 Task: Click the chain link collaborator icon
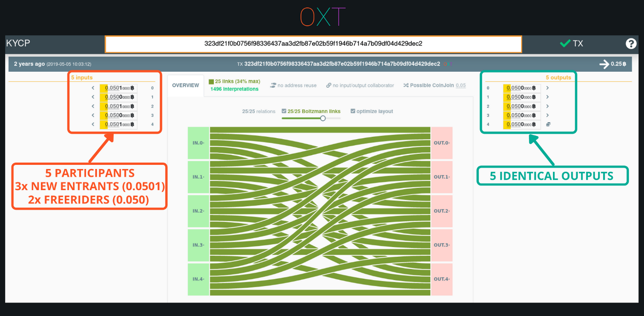(328, 85)
